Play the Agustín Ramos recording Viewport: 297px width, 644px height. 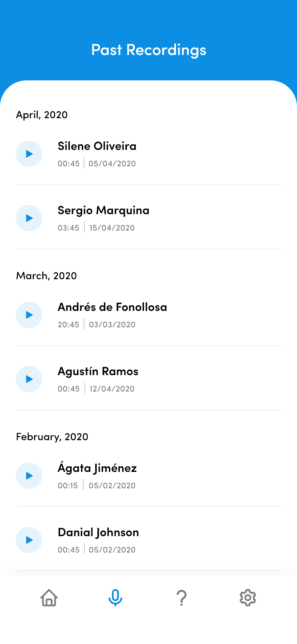click(29, 379)
